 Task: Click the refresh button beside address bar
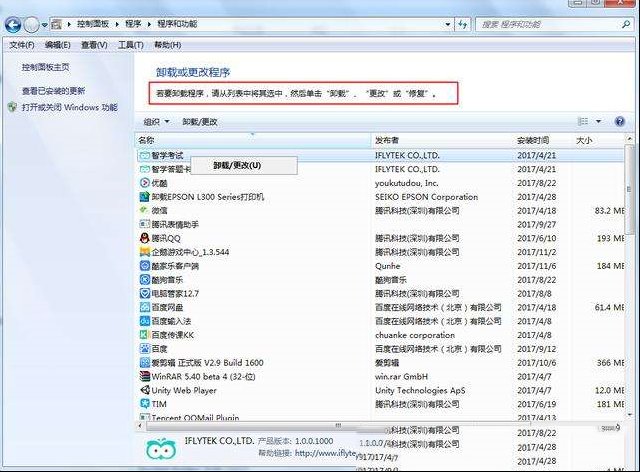tap(462, 24)
